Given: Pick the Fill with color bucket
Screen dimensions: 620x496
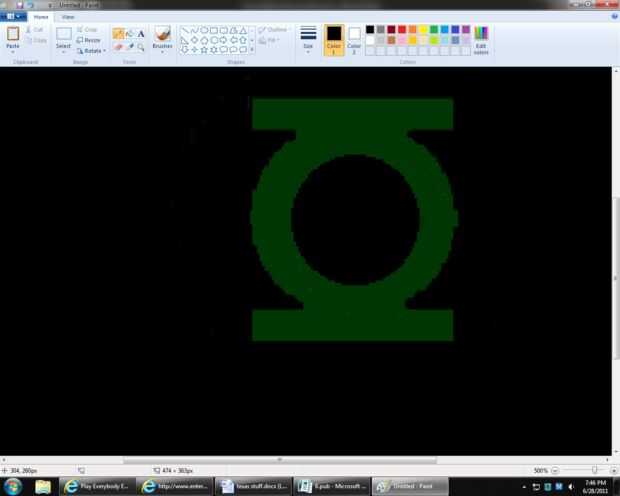Looking at the screenshot, I should (130, 34).
